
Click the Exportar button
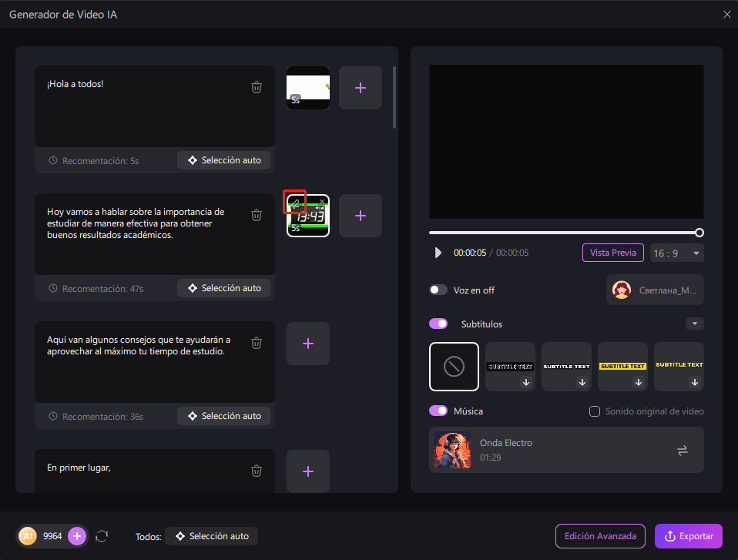[x=688, y=536]
